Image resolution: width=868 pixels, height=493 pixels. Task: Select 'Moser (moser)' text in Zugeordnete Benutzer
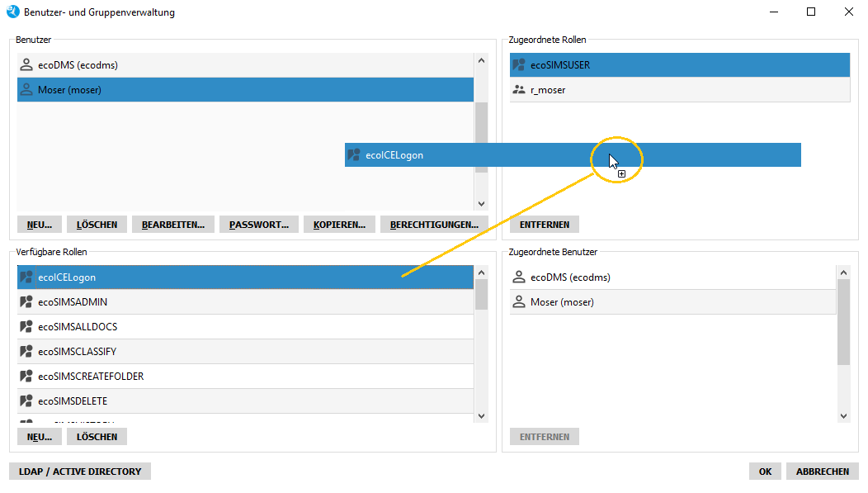[562, 302]
